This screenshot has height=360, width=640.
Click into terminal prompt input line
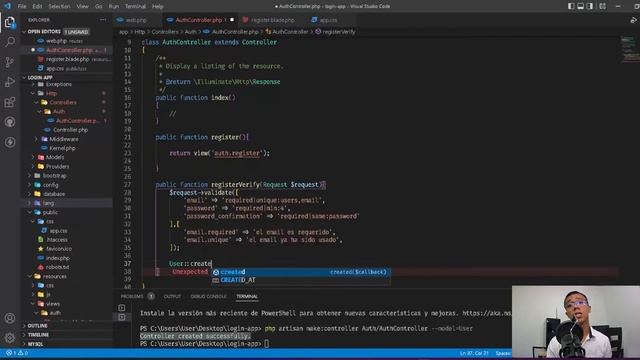(x=267, y=344)
